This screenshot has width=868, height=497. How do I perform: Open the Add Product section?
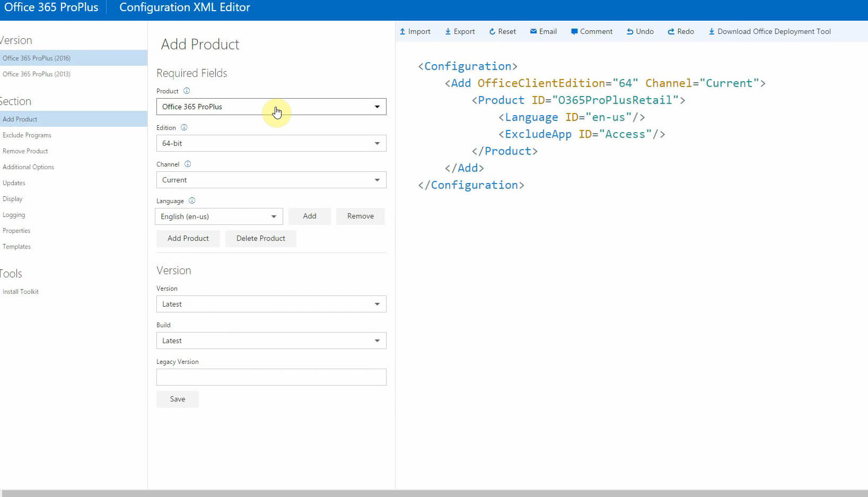(74, 119)
